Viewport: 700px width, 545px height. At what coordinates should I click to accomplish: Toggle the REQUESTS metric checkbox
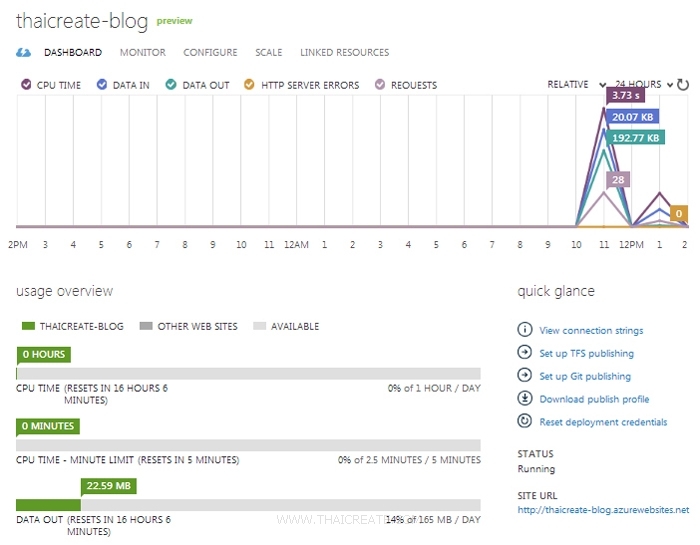(380, 84)
